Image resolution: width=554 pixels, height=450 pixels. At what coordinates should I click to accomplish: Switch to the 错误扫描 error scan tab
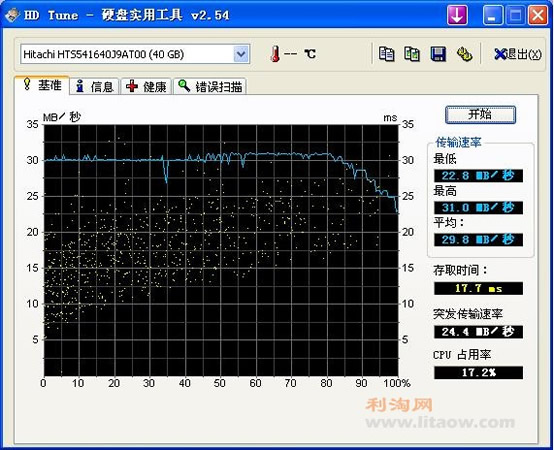coord(210,87)
